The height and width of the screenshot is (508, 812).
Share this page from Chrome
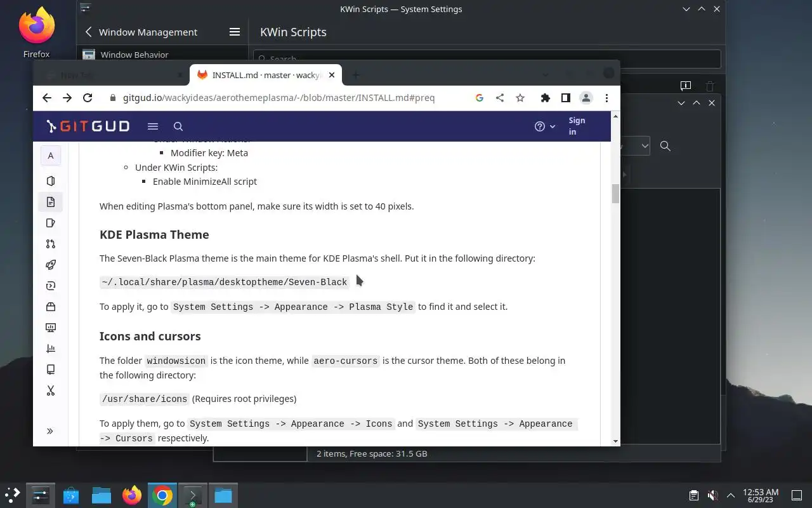500,98
